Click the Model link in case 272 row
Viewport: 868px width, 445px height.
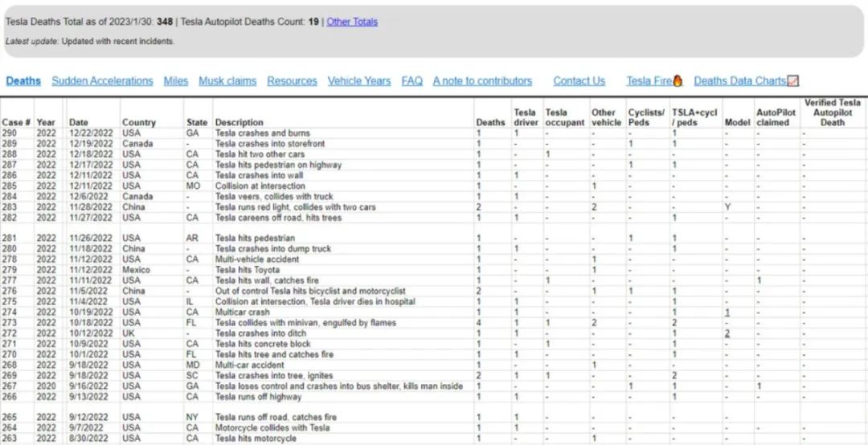click(x=727, y=333)
